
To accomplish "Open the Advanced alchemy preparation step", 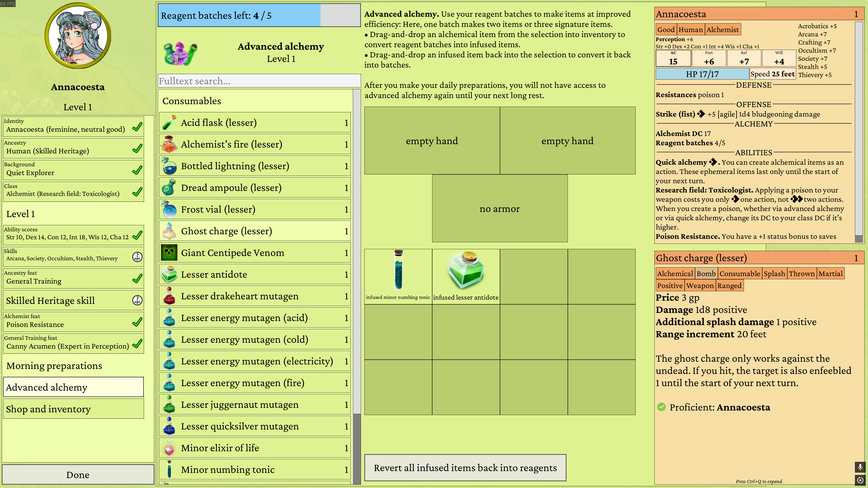I will (x=73, y=387).
